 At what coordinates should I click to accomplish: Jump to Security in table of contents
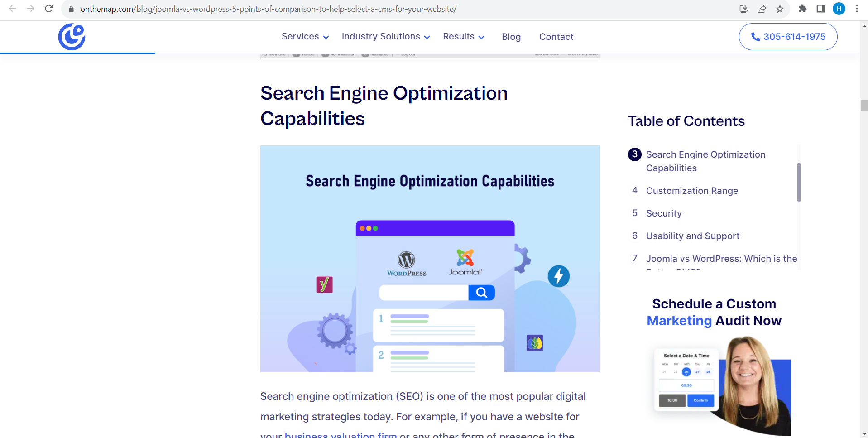pos(664,213)
